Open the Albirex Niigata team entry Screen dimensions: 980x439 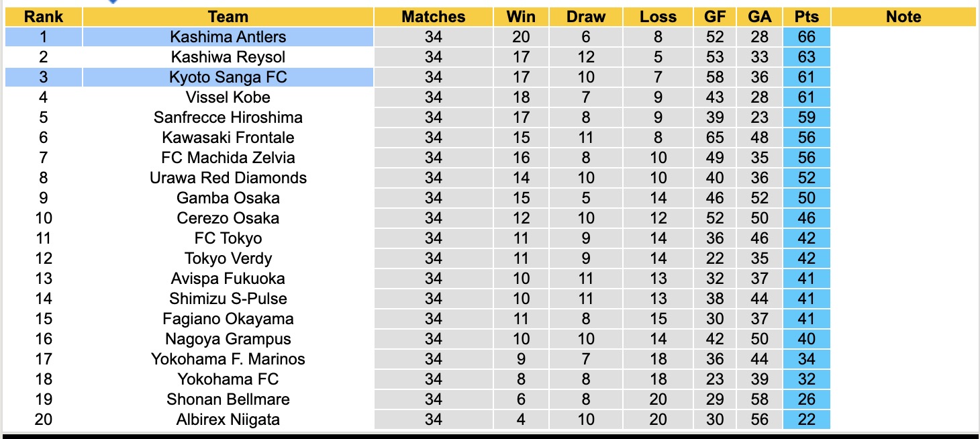point(228,420)
